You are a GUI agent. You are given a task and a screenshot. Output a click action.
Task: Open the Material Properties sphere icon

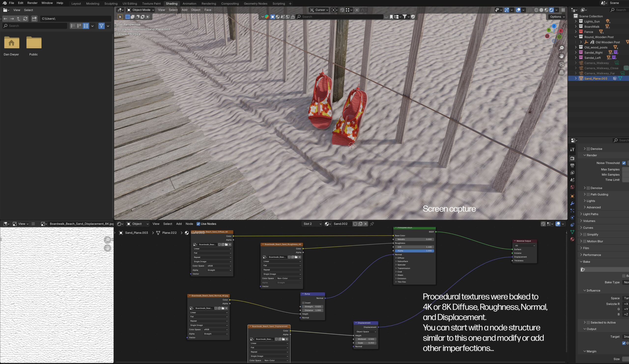point(572,239)
